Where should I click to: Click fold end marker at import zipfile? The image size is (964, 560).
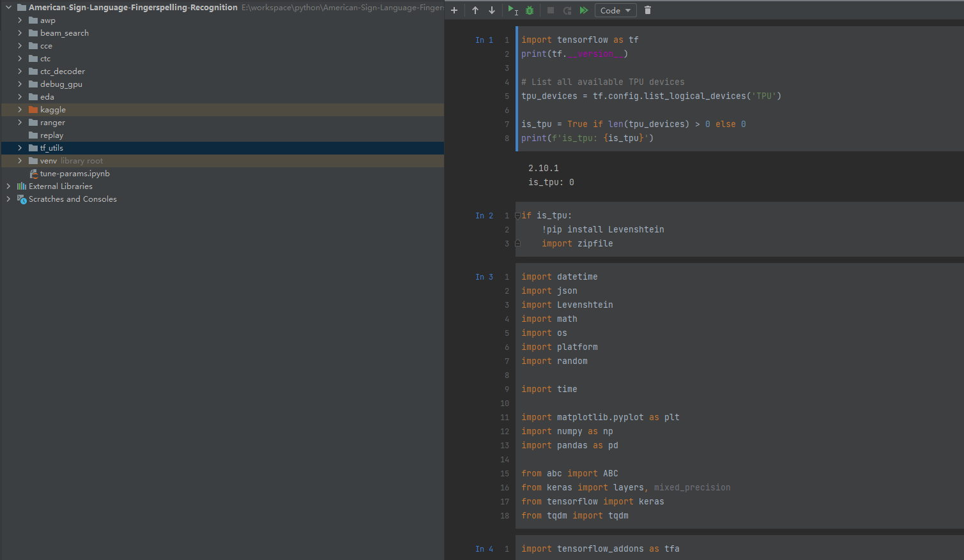[x=517, y=244]
